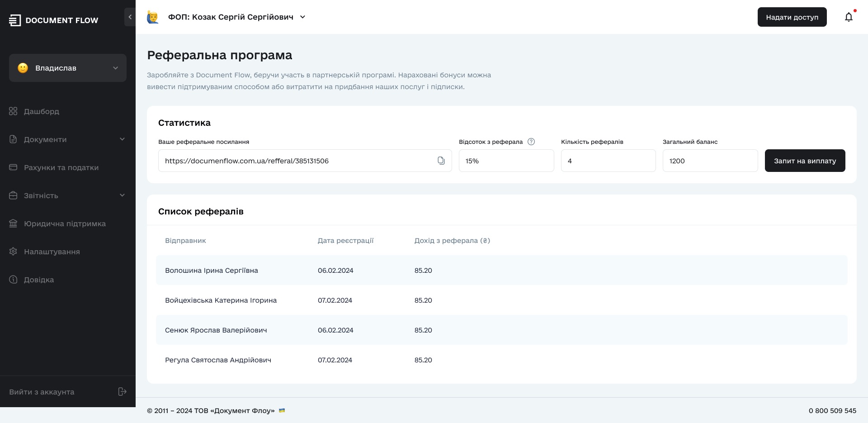Select the Регула Святослав Андрійович row
The width and height of the screenshot is (868, 423).
(502, 360)
